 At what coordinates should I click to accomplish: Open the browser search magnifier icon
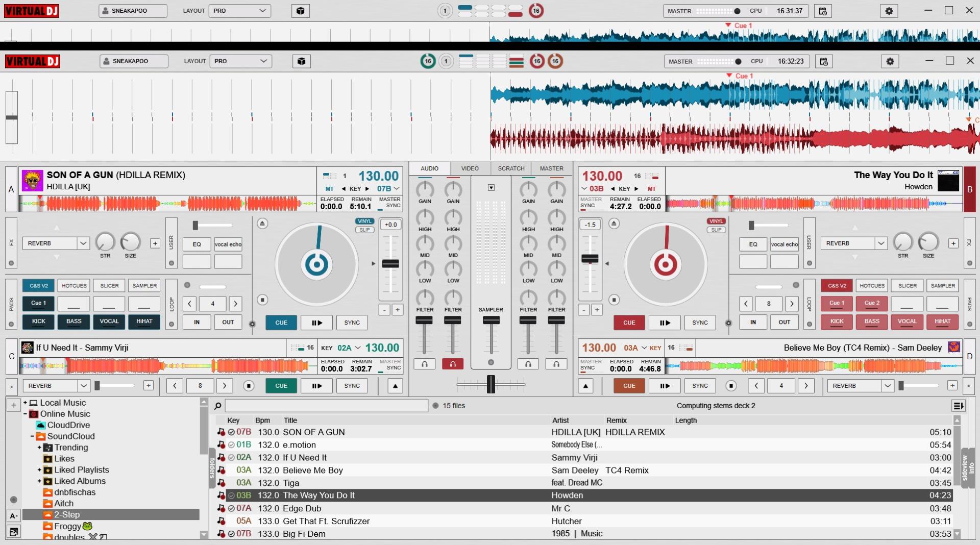point(218,406)
